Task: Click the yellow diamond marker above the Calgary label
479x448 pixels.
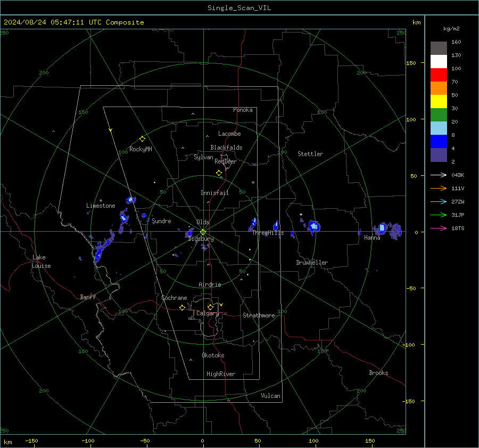Action: pyautogui.click(x=210, y=307)
